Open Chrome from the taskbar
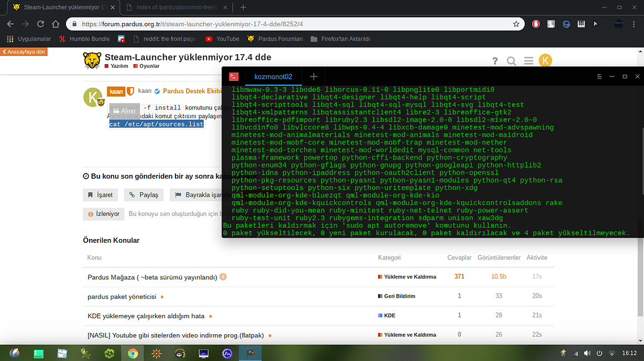The width and height of the screenshot is (644, 361). (133, 353)
